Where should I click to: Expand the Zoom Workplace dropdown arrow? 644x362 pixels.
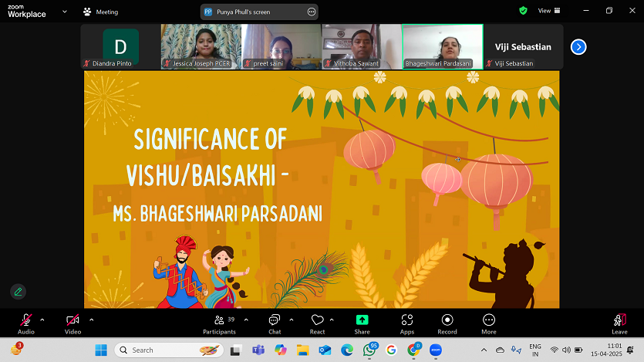pos(63,12)
